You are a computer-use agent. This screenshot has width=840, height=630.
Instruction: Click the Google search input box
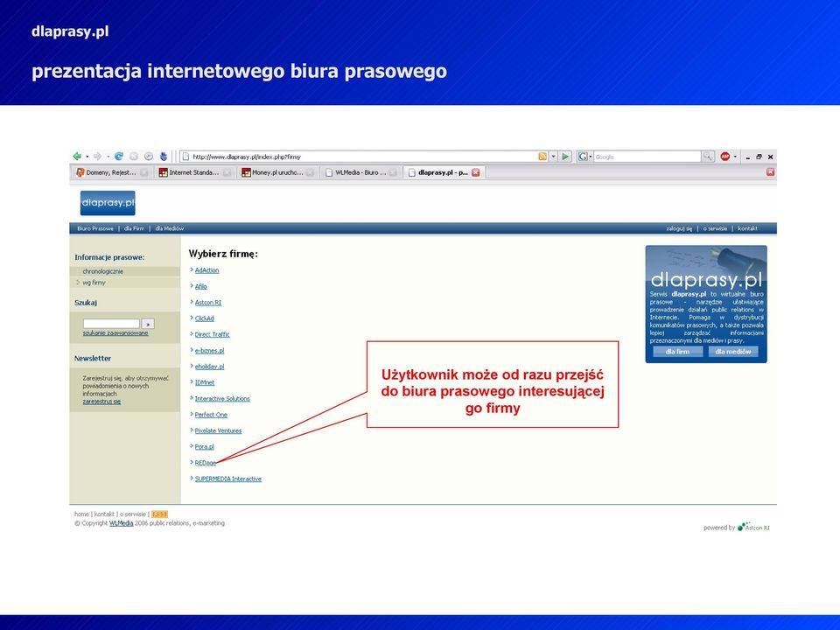point(647,157)
